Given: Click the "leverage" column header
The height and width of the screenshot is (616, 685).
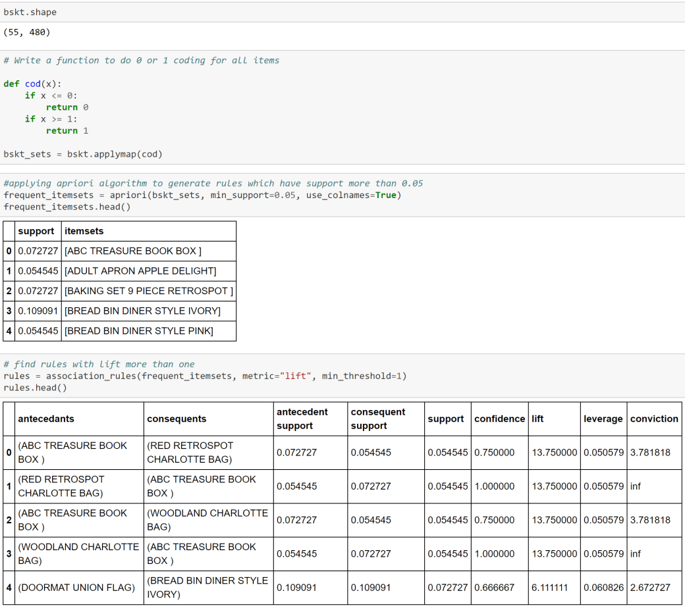Looking at the screenshot, I should point(604,419).
